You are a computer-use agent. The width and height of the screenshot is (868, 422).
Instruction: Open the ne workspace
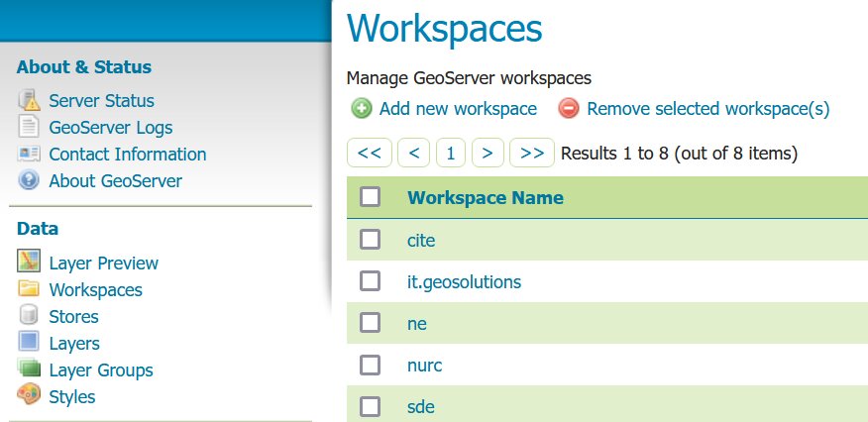point(417,324)
